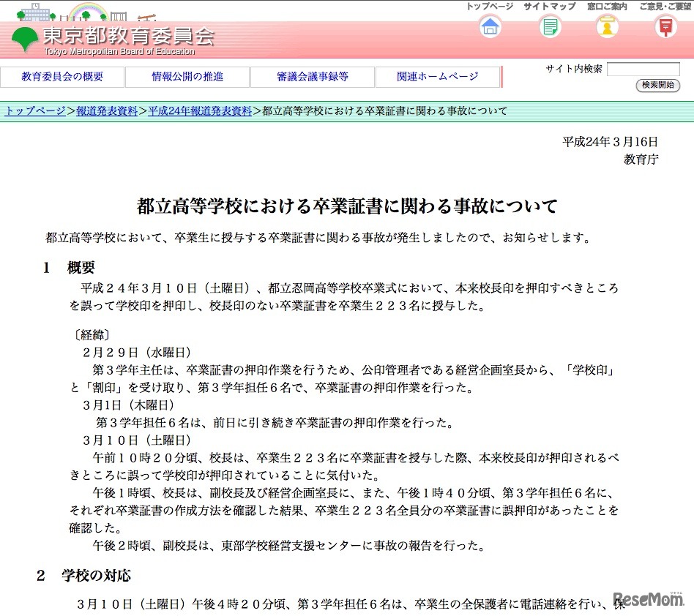
Task: Open the 関連ホームページ navigation item
Action: click(436, 76)
